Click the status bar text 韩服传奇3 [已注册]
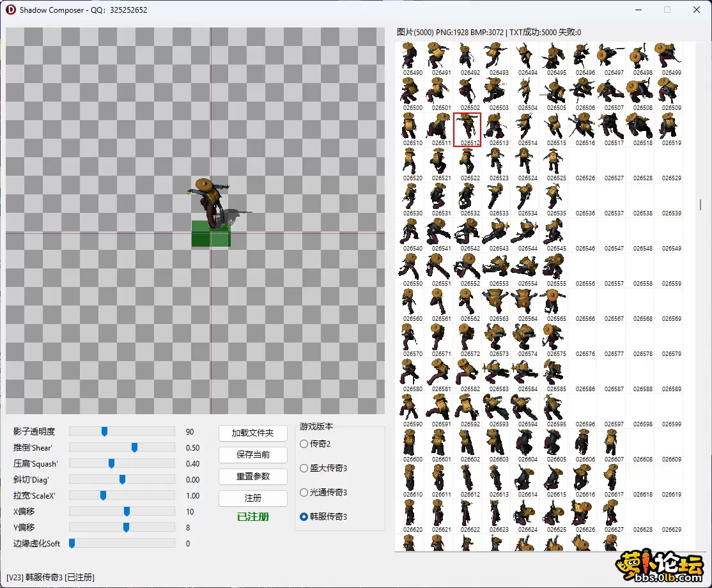Viewport: 712px width, 588px height. [60, 577]
